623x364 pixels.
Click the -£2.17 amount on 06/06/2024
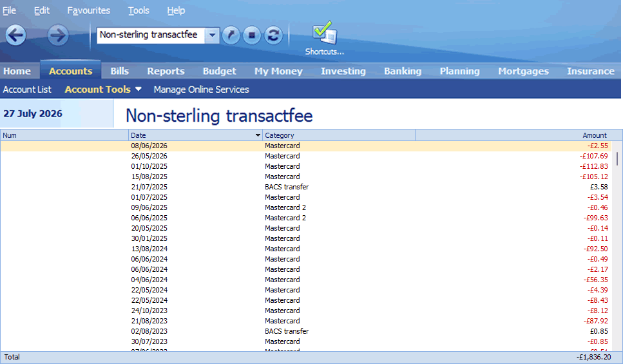click(598, 270)
